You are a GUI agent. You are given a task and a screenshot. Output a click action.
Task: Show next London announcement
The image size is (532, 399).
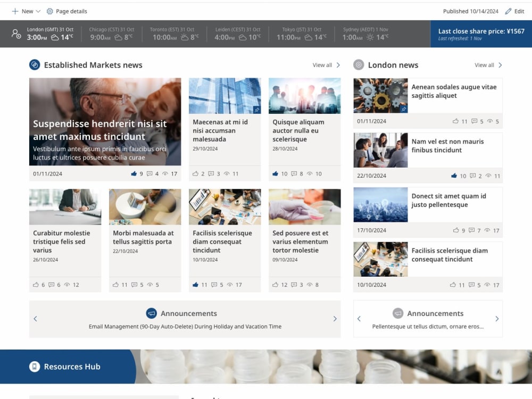point(497,319)
